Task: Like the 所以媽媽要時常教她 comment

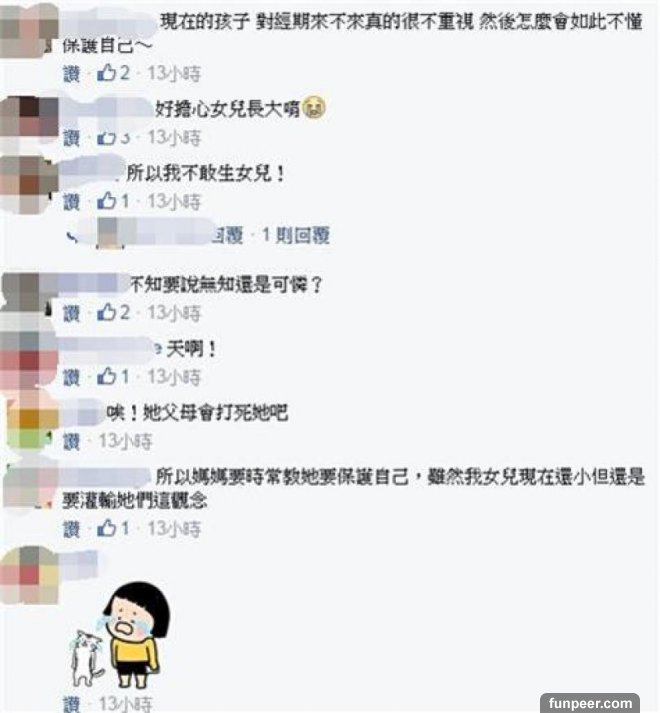Action: tap(71, 529)
